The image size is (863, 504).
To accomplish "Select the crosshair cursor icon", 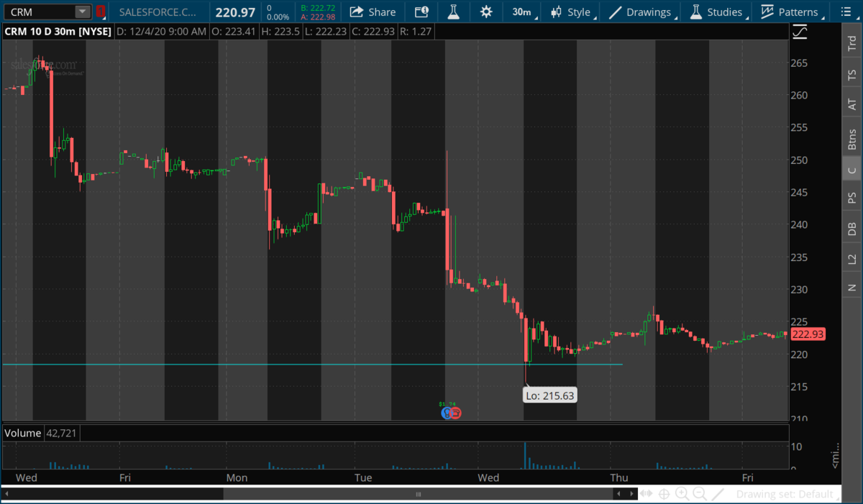I will coord(664,494).
